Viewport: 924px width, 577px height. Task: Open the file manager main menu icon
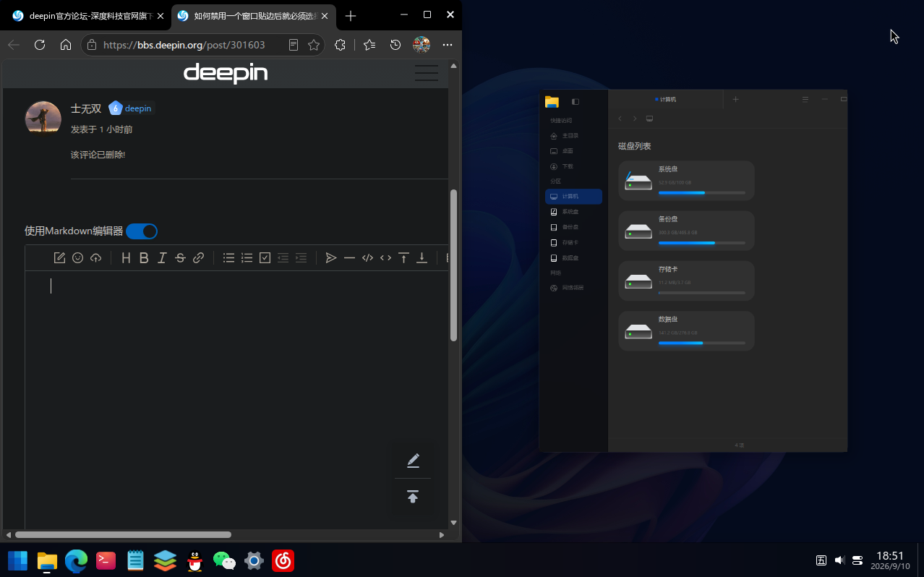click(805, 99)
